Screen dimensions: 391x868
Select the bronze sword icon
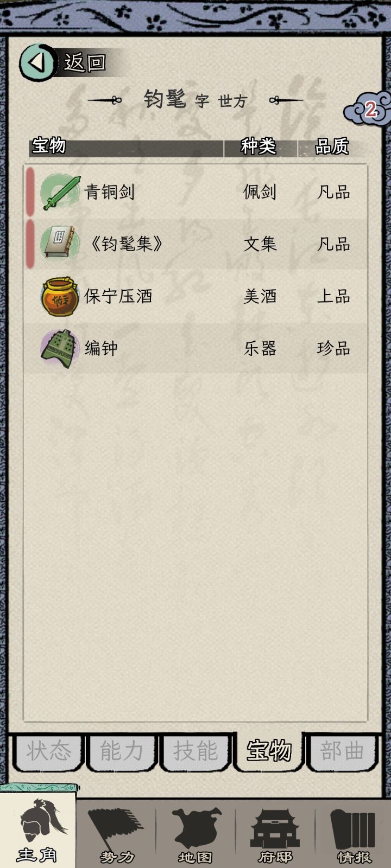[61, 193]
